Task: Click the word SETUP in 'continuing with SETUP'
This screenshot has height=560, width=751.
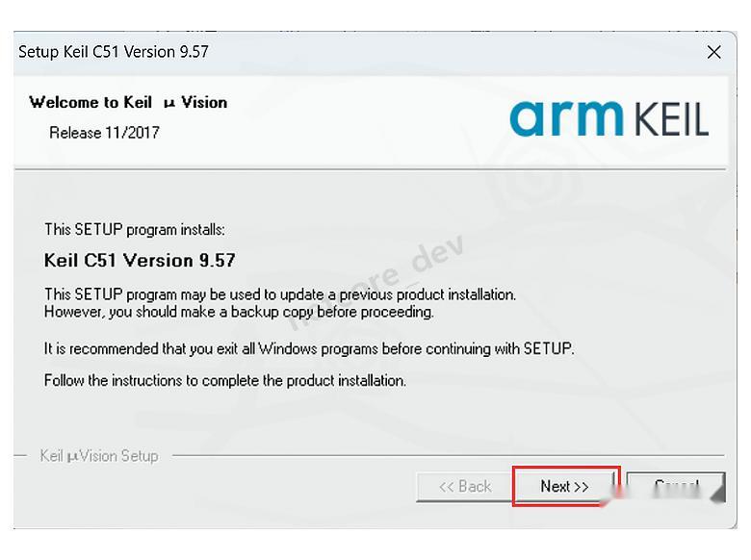Action: pos(548,348)
